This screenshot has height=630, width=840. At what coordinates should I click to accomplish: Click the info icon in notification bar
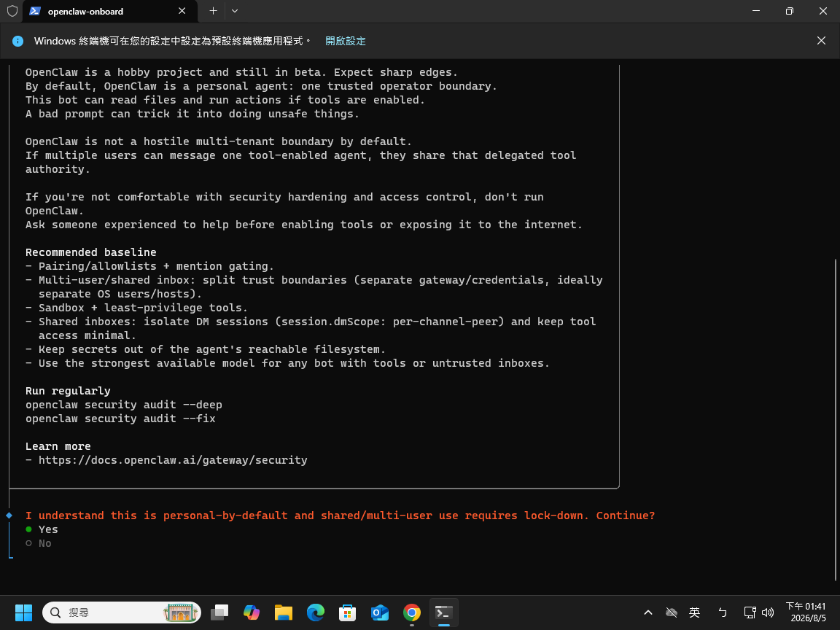point(17,42)
